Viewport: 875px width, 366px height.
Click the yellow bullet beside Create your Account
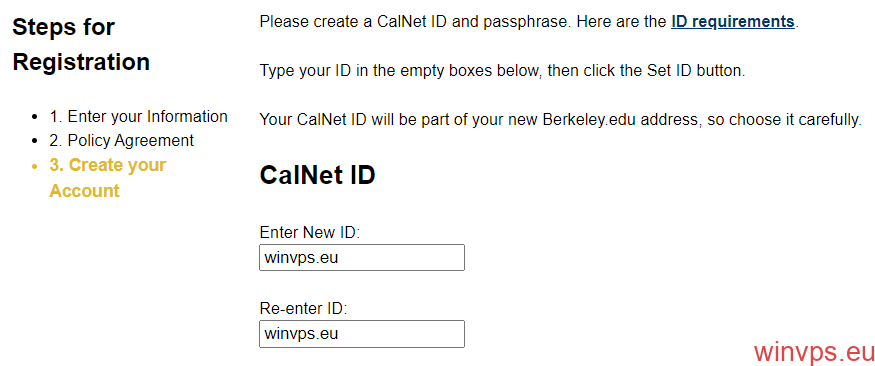pos(35,166)
